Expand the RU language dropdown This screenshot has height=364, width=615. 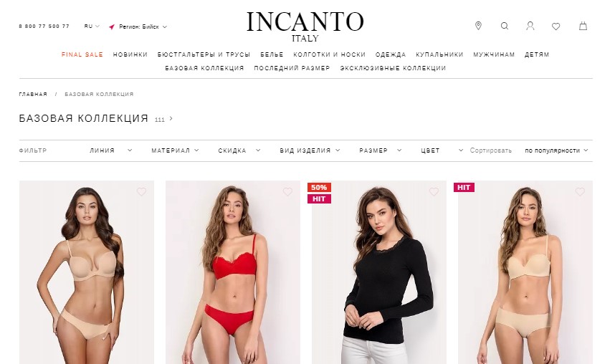(x=92, y=27)
